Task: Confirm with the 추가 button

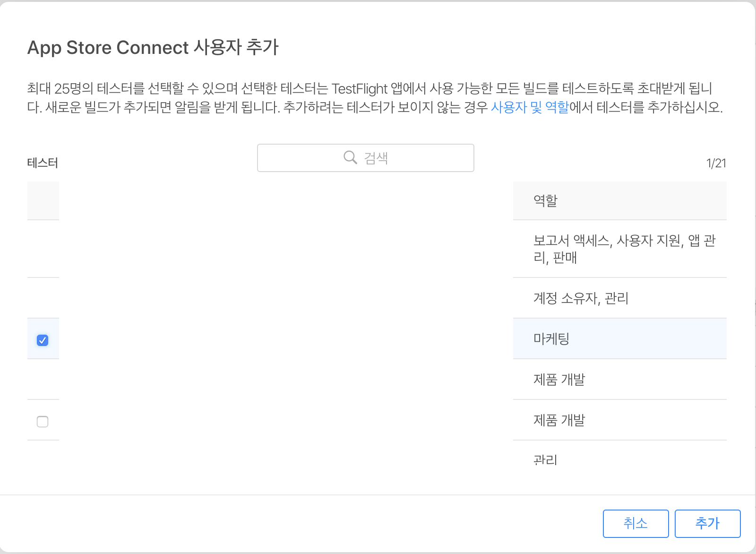Action: click(x=707, y=523)
